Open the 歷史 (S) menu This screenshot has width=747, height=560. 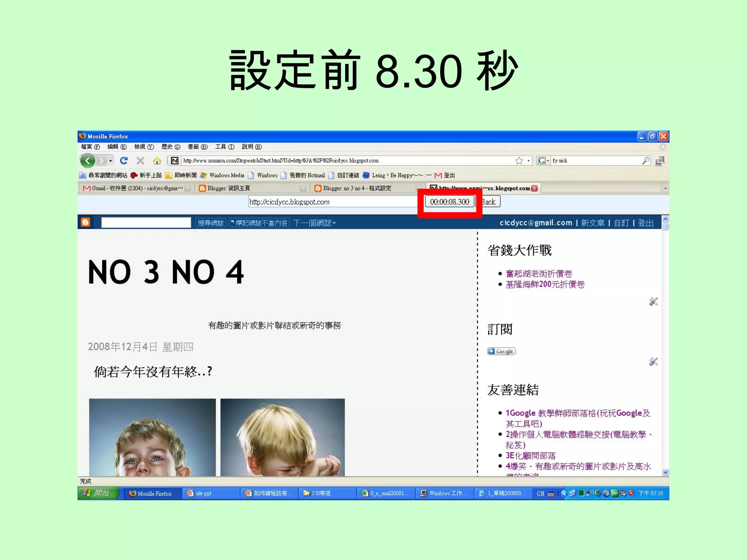(x=171, y=147)
